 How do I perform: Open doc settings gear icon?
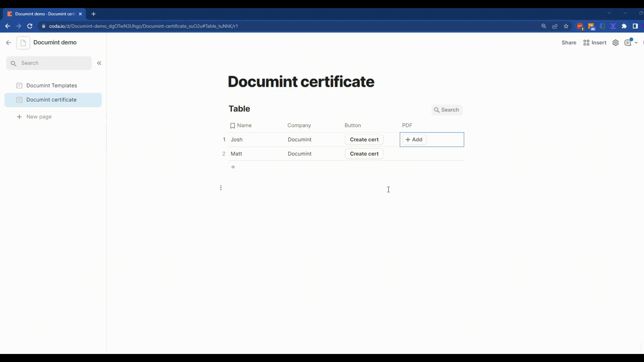click(x=615, y=43)
